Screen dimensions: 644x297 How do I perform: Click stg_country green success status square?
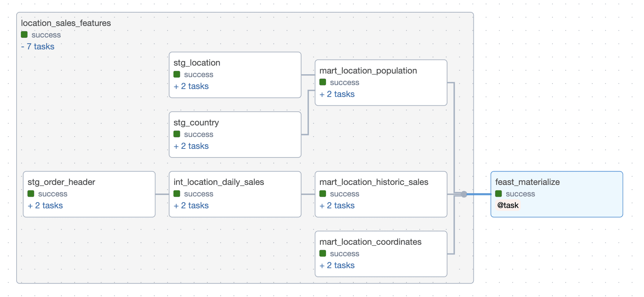pyautogui.click(x=177, y=134)
